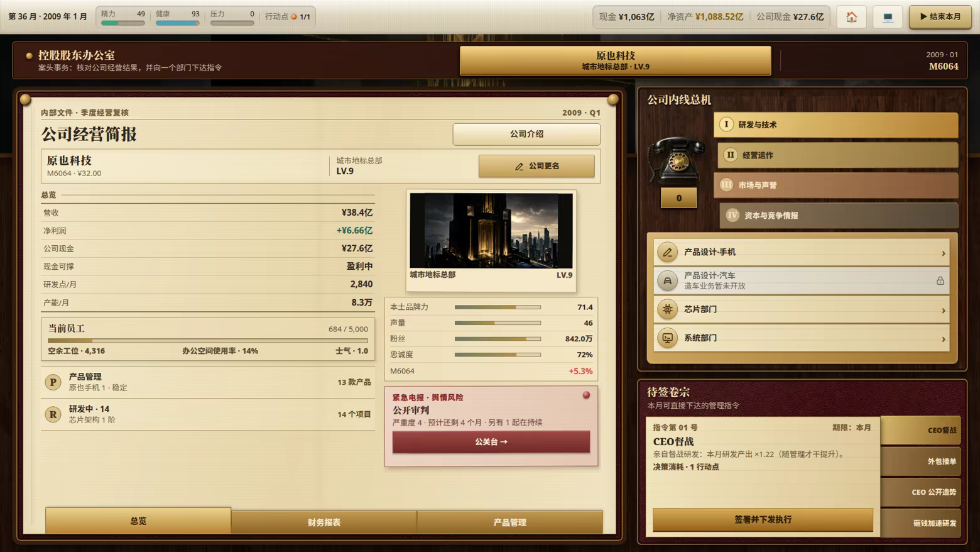980x552 pixels.
Task: Select the 经营运作 switchboard line
Action: click(x=837, y=155)
